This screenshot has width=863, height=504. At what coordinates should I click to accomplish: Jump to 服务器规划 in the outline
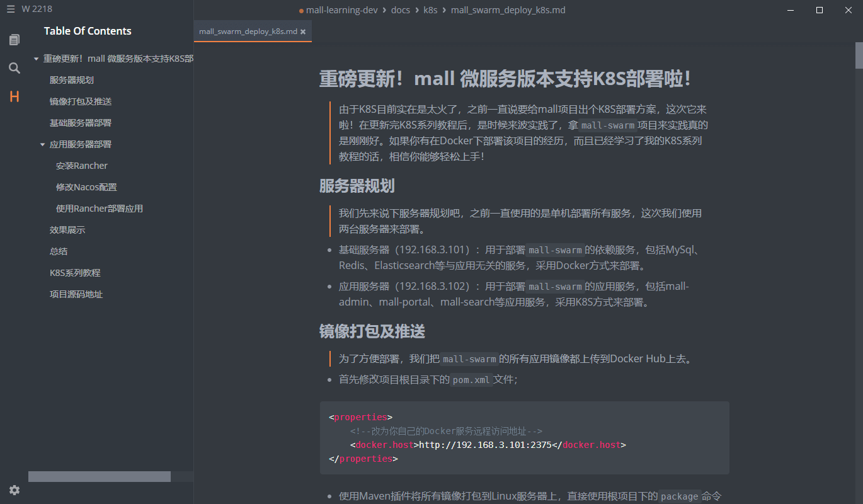tap(72, 80)
